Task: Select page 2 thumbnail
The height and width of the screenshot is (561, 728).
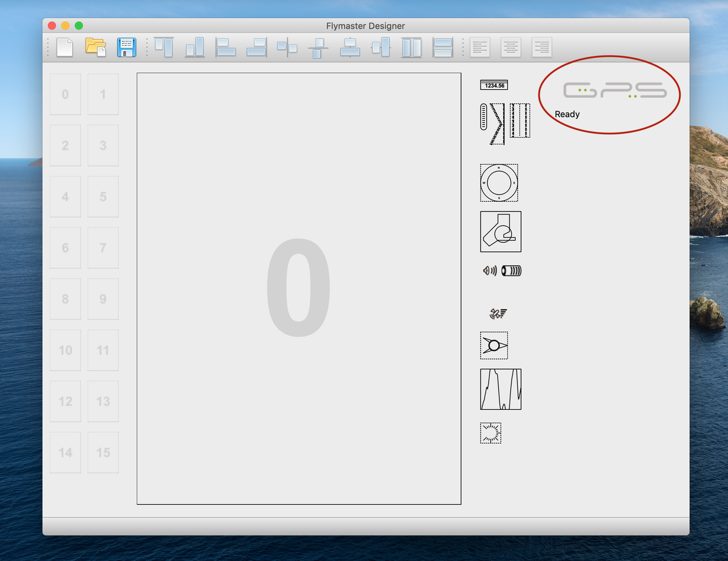Action: coord(65,146)
